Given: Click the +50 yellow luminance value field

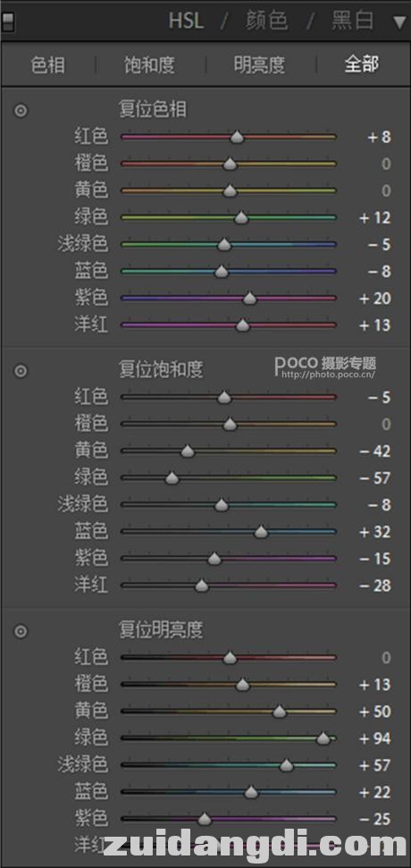Looking at the screenshot, I should (x=374, y=712).
